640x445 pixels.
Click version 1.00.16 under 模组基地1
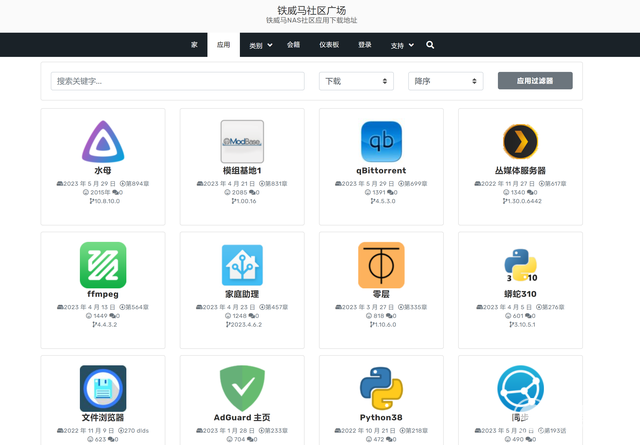coord(244,201)
